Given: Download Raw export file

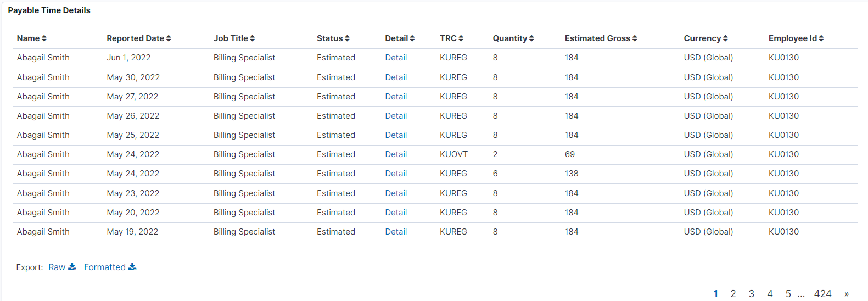Looking at the screenshot, I should click(63, 267).
